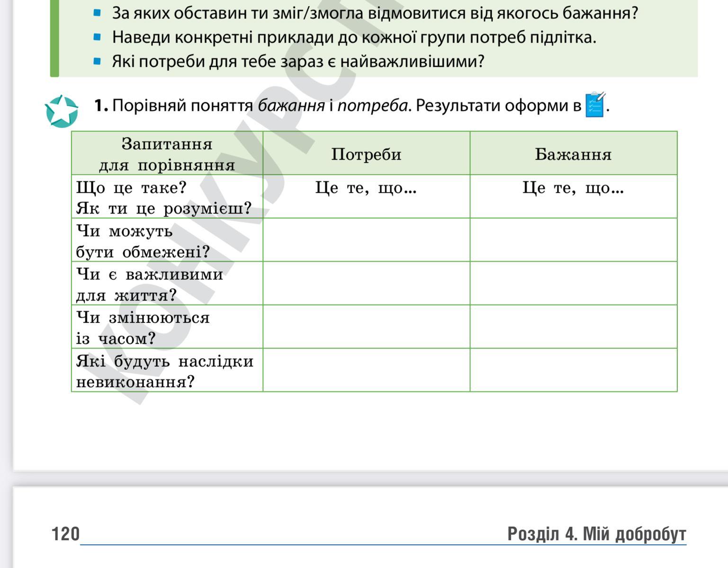The width and height of the screenshot is (728, 568).
Task: Click the row label 'Які будуть наслідки невиконання?'
Action: click(x=164, y=371)
